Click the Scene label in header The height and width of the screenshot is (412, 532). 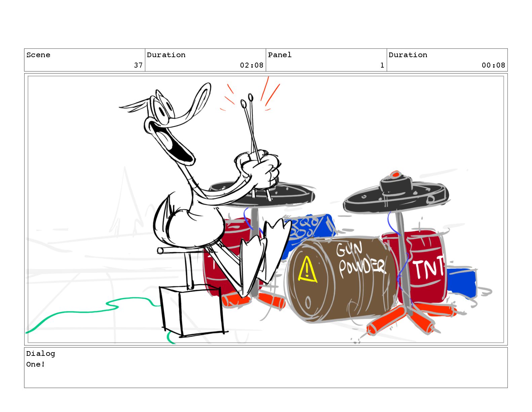point(38,55)
